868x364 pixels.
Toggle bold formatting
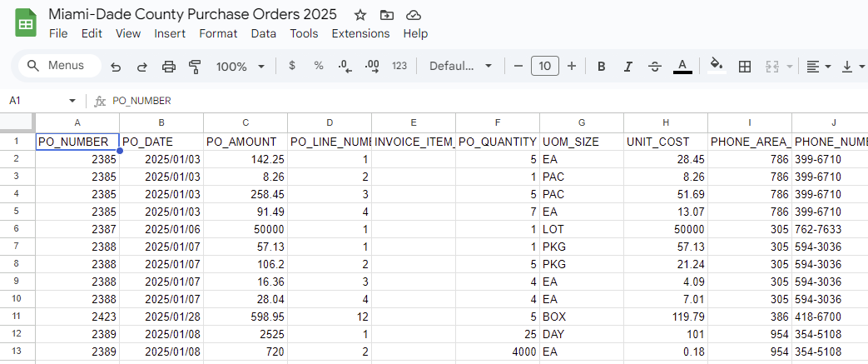(602, 67)
